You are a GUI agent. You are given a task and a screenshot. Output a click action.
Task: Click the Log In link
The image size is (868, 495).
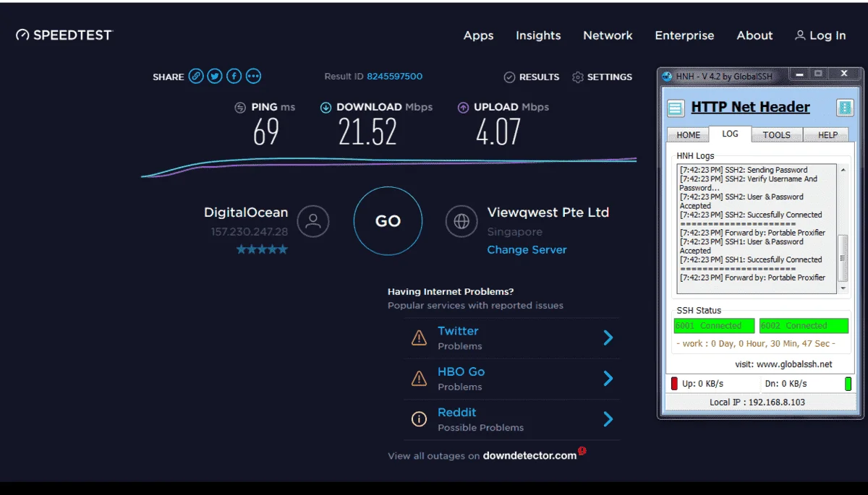[x=827, y=35]
